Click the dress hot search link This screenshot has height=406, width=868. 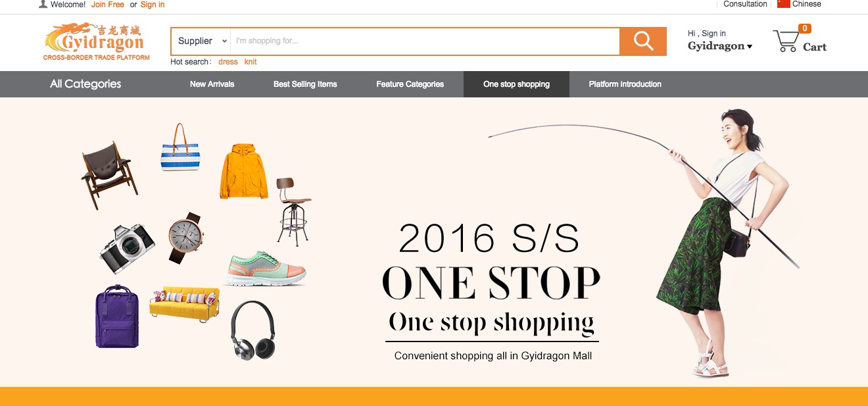[228, 62]
